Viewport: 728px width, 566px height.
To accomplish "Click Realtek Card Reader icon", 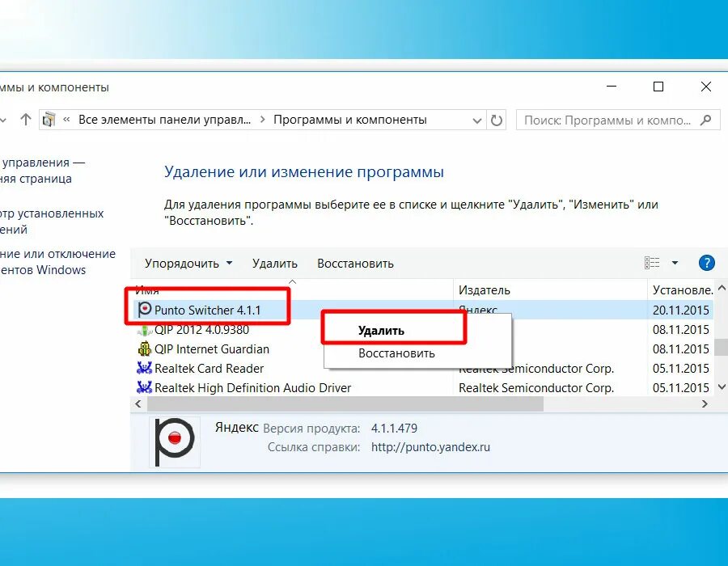I will tap(145, 368).
